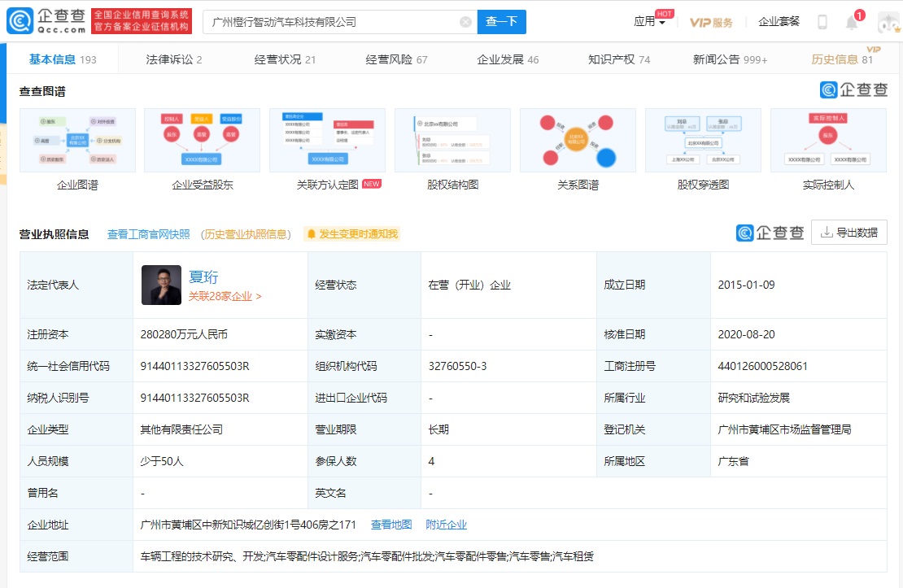
Task: Click the 经营范围 business scope text
Action: click(367, 556)
